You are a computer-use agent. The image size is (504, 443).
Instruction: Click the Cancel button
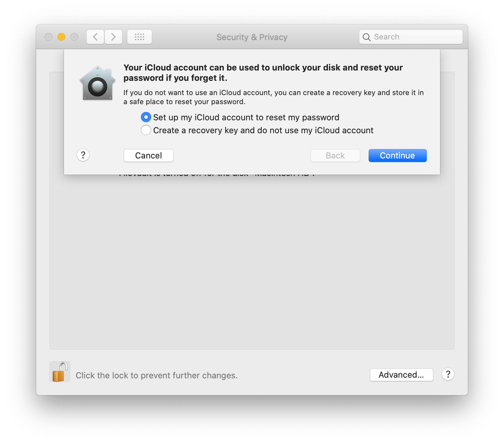coord(148,155)
